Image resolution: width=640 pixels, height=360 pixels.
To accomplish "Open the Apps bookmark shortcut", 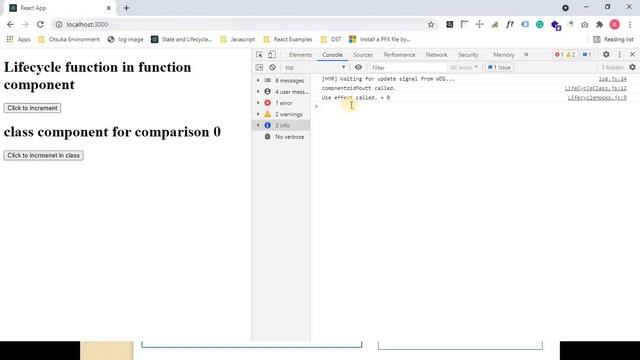I will [19, 39].
